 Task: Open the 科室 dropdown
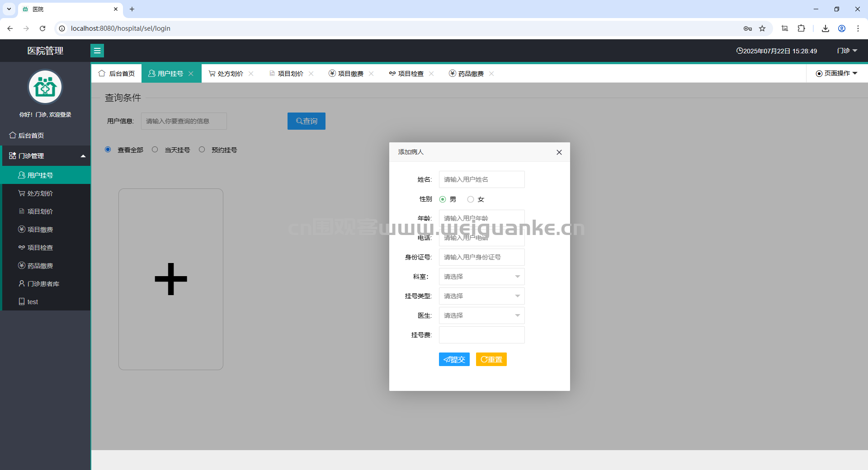[x=481, y=277]
